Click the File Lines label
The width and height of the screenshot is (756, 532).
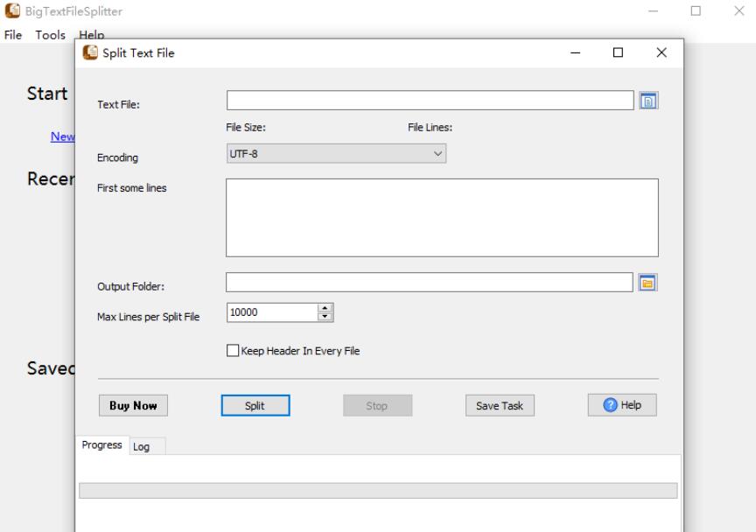pos(430,128)
